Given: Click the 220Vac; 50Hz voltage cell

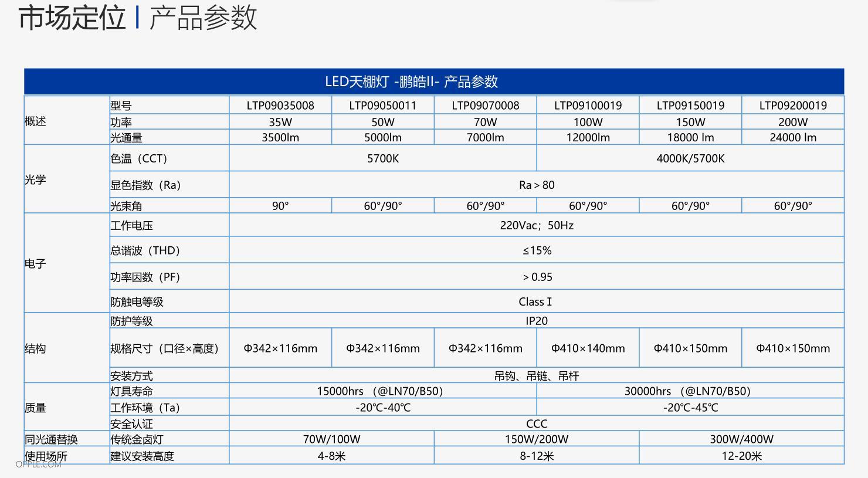Looking at the screenshot, I should pyautogui.click(x=537, y=225).
